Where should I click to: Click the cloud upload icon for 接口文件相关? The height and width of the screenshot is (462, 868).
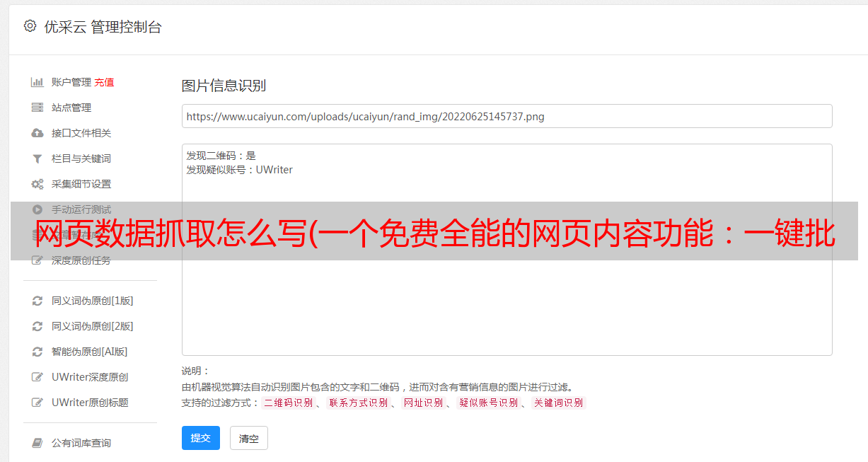[x=37, y=133]
